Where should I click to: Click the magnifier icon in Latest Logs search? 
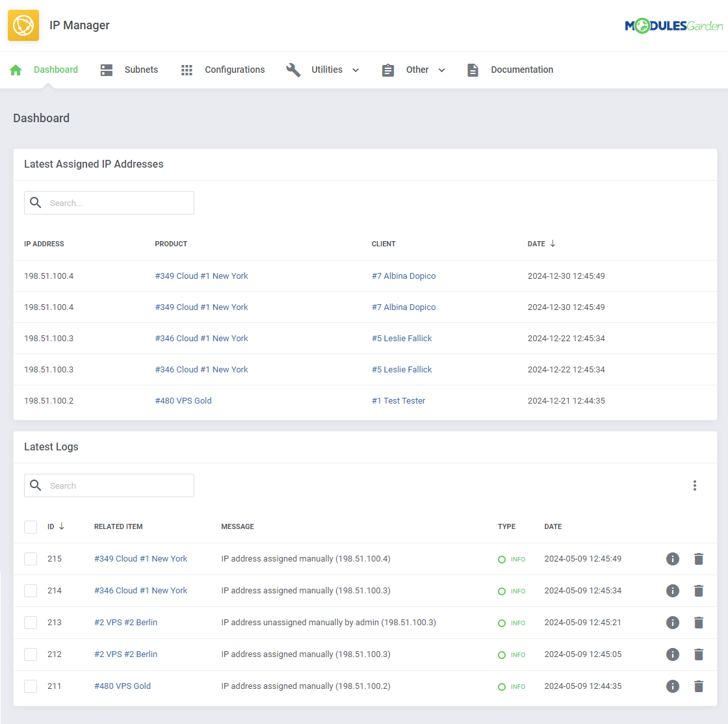pos(36,485)
